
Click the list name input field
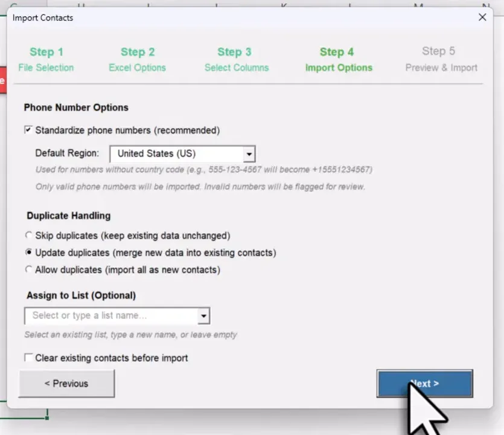point(109,315)
